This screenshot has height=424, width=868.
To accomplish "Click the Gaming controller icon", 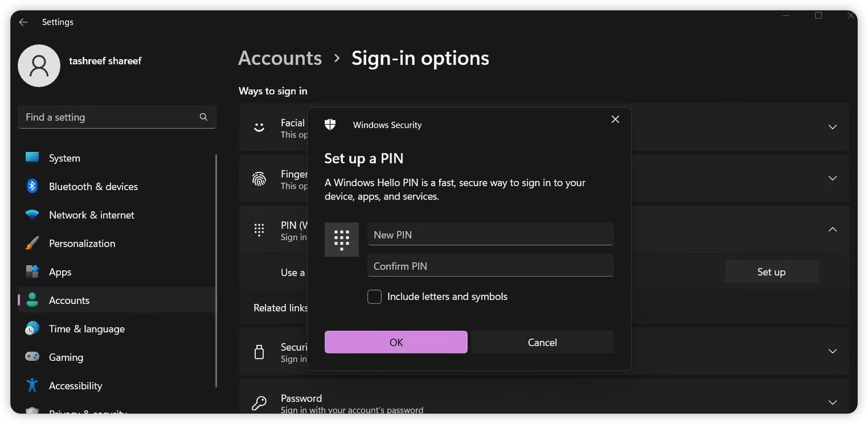I will click(32, 357).
